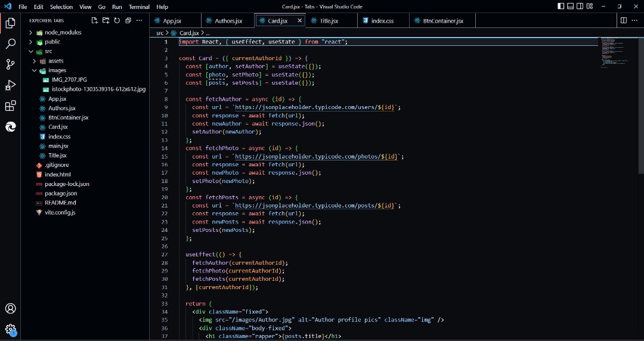Create a new file in Explorer

click(x=94, y=20)
